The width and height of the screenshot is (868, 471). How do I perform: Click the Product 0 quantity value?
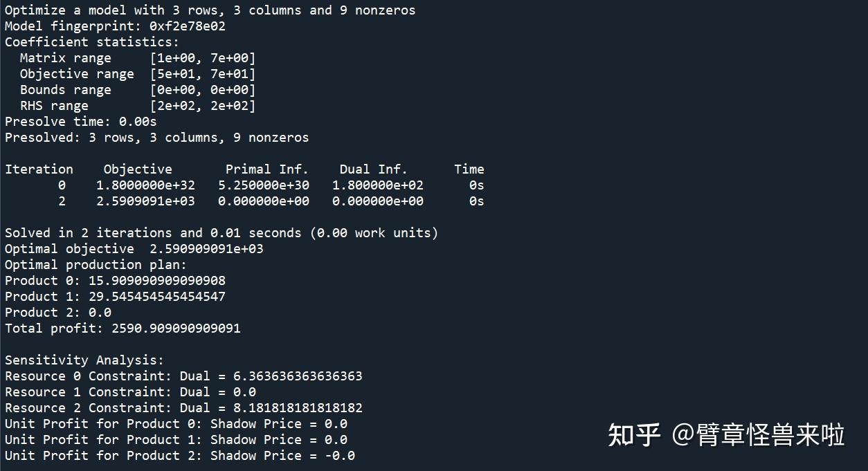coord(156,281)
